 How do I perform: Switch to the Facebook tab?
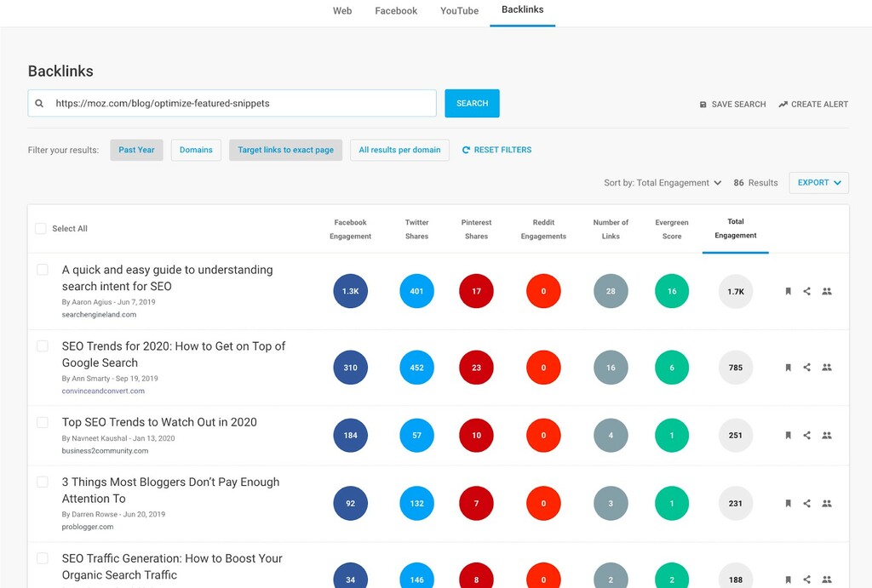point(396,11)
